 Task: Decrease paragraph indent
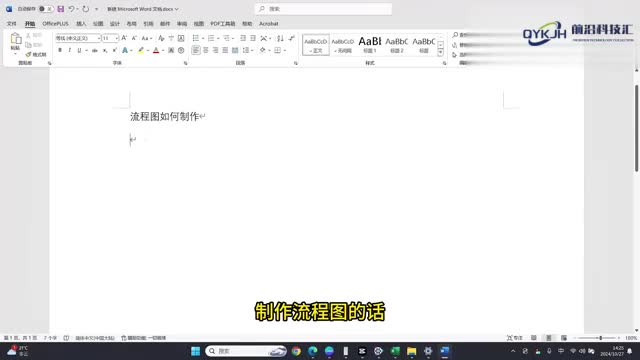243,38
